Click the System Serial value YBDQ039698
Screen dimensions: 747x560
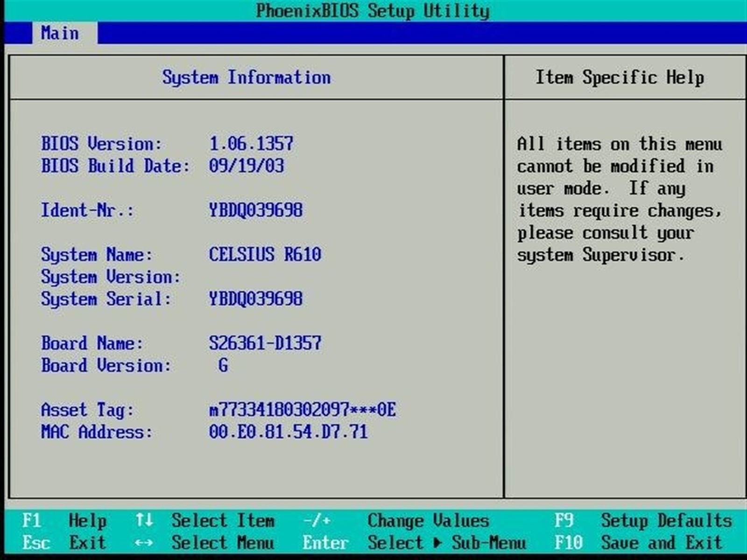(x=256, y=299)
